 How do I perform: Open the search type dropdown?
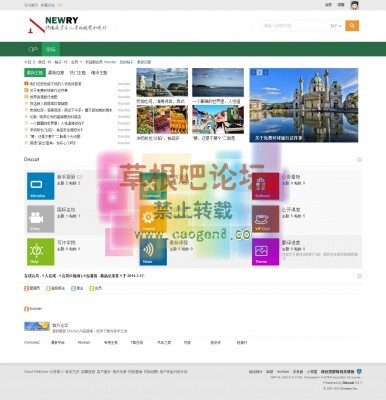coord(336,26)
